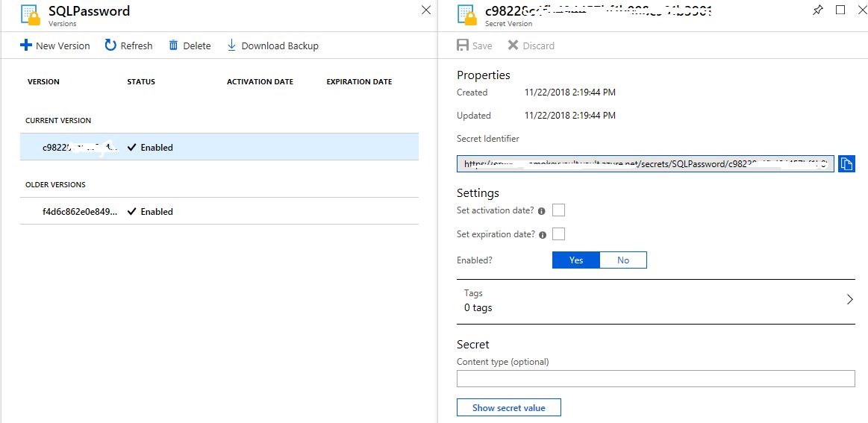This screenshot has width=868, height=423.
Task: Copy Secret Identifier to clipboard
Action: 846,163
